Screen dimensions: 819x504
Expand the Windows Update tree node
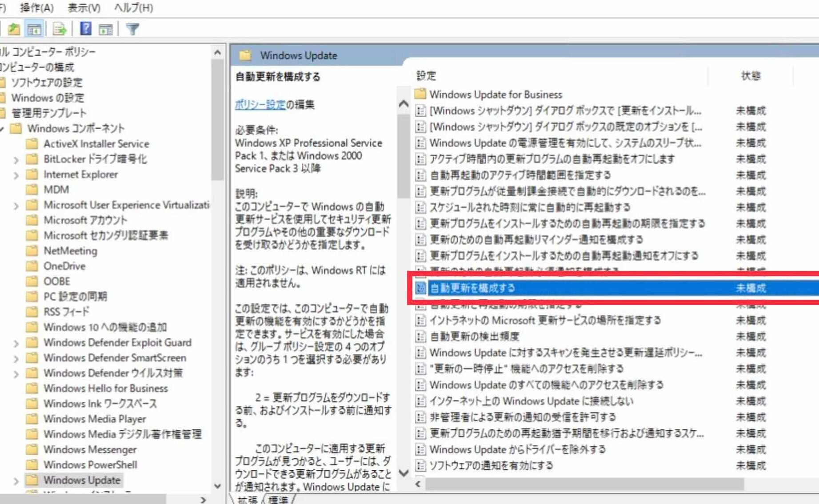click(16, 480)
